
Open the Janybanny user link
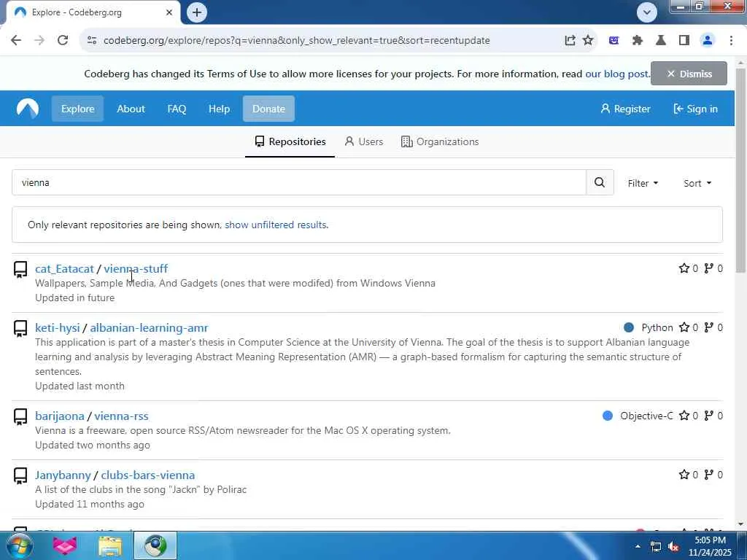point(63,475)
